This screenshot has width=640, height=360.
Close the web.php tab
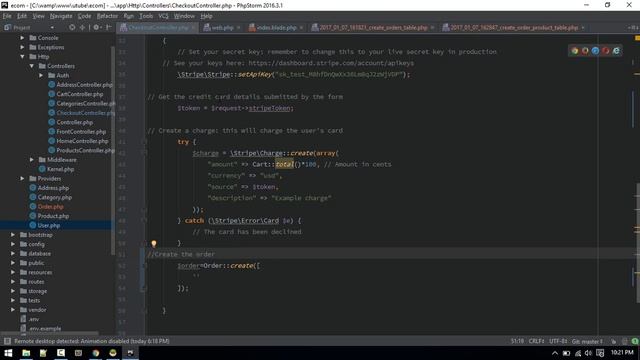(239, 28)
